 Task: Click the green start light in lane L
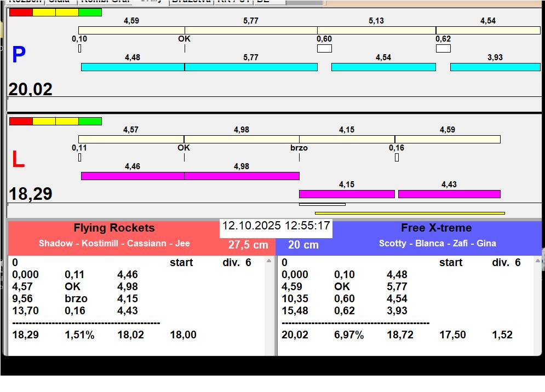coord(90,121)
